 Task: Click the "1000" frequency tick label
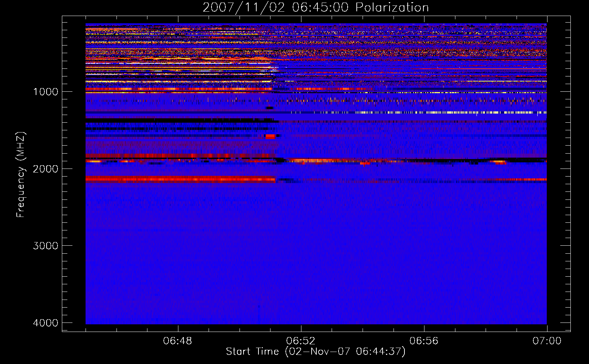(46, 92)
